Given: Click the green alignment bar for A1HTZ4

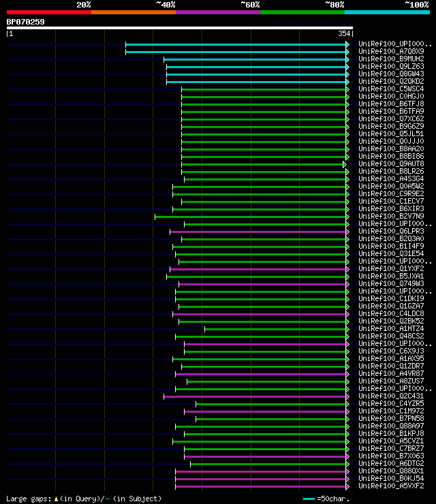Looking at the screenshot, I should (x=275, y=330).
